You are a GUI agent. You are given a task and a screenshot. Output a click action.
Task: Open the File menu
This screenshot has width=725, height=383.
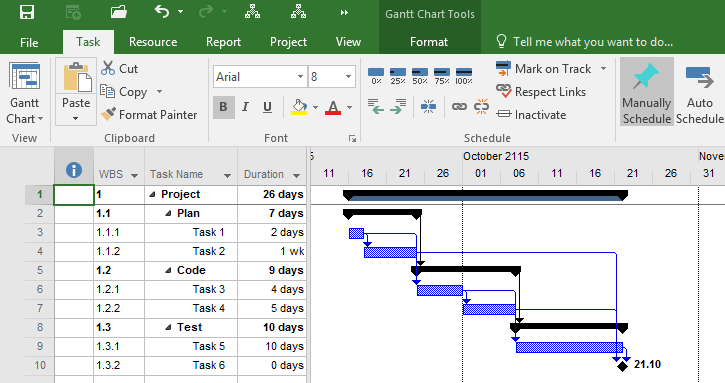click(x=29, y=42)
